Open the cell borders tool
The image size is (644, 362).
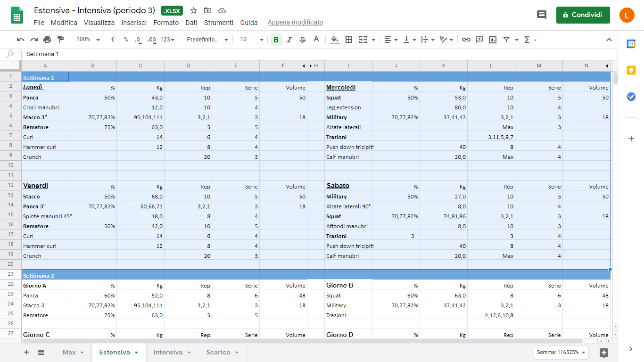coord(349,40)
